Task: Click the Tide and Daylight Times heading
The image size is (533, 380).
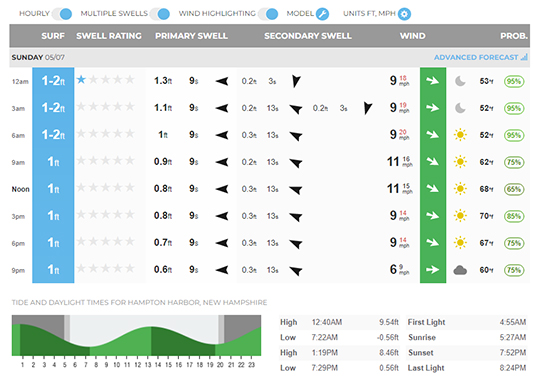Action: (139, 303)
